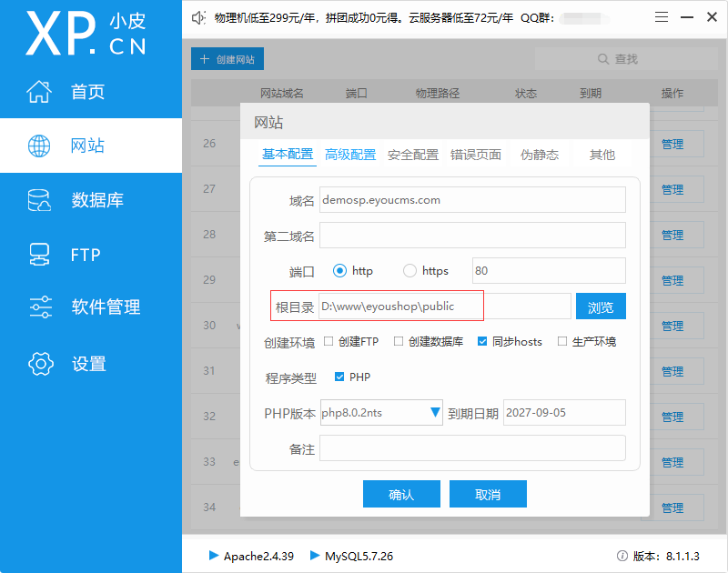Switch to the 高级配置 tab

click(350, 155)
